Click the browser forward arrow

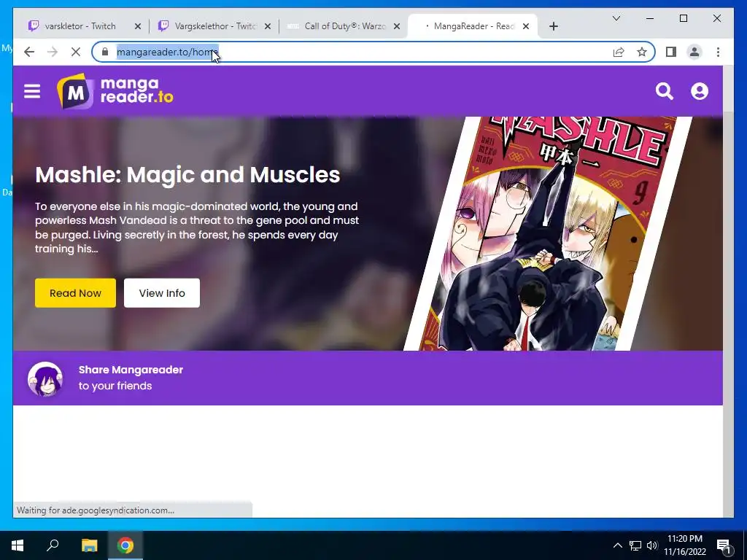click(x=53, y=52)
